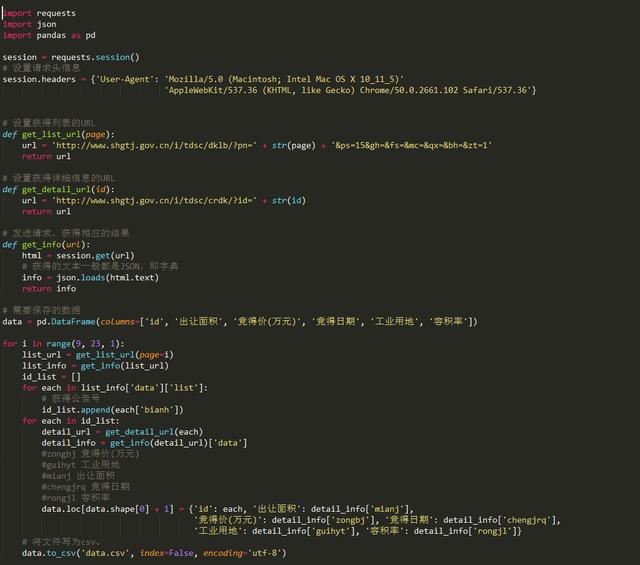Screen dimensions: 640x565
Task: Click the '#zongbj' comment line
Action: pos(90,454)
